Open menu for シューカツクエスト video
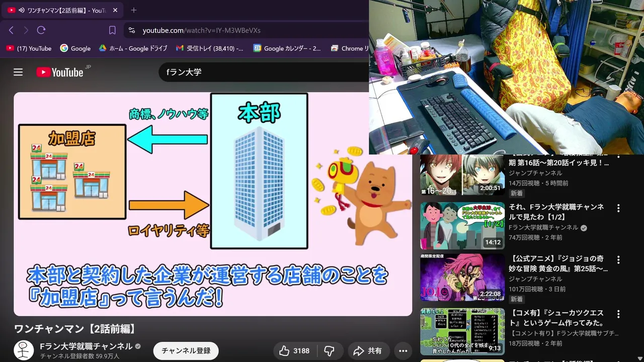Image resolution: width=644 pixels, height=362 pixels. pyautogui.click(x=618, y=314)
